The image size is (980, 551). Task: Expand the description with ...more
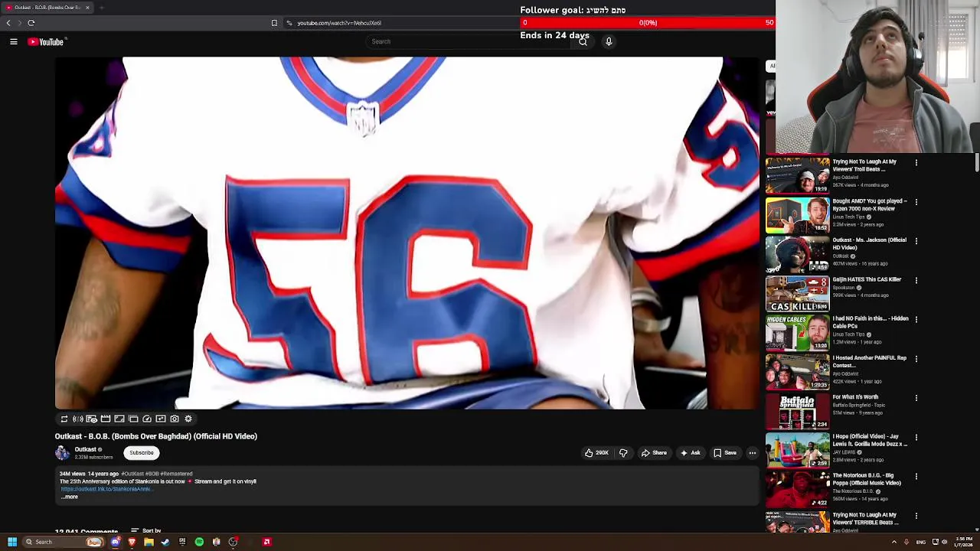point(70,497)
